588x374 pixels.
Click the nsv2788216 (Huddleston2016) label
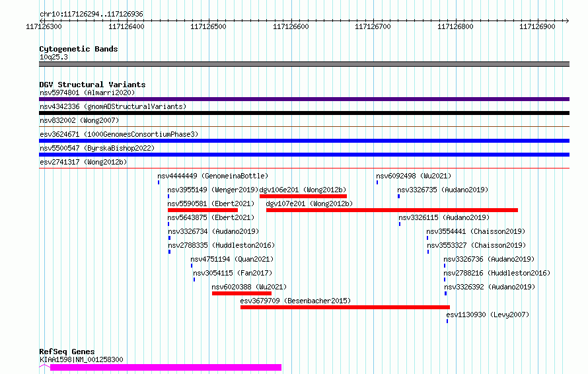coord(497,273)
